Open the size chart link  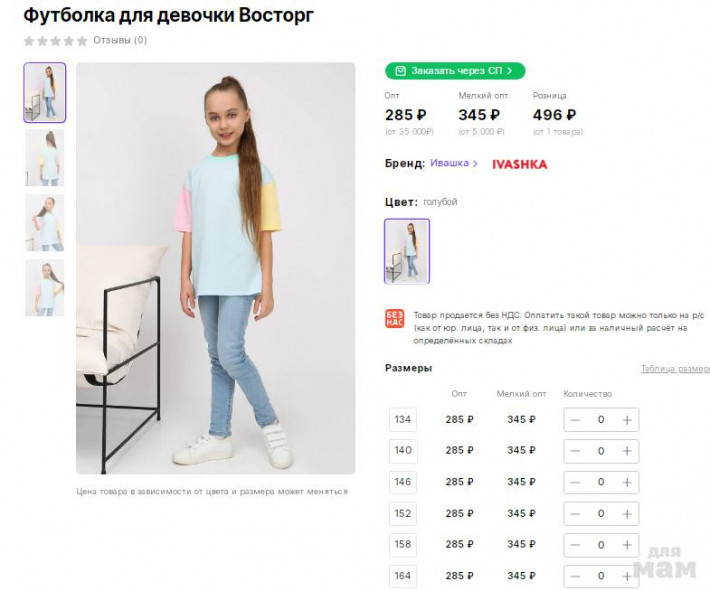click(x=674, y=369)
